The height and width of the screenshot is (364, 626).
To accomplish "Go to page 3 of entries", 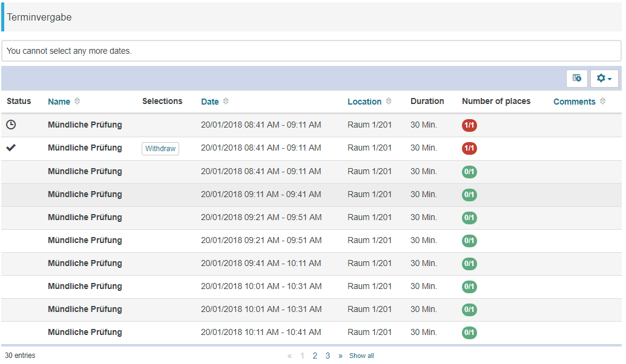I will tap(328, 356).
